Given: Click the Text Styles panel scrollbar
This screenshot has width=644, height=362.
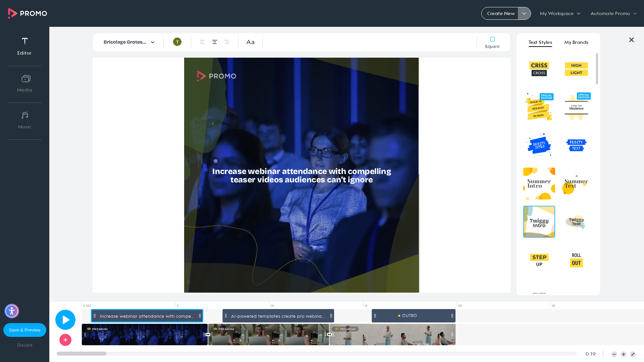Looking at the screenshot, I should click(x=597, y=69).
